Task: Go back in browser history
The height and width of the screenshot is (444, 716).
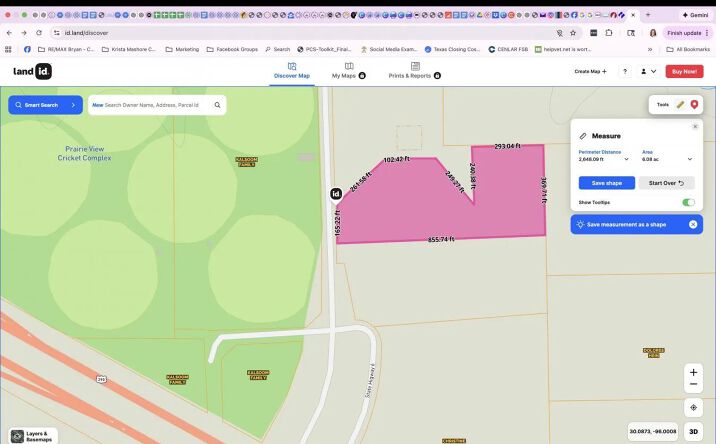Action: click(9, 33)
